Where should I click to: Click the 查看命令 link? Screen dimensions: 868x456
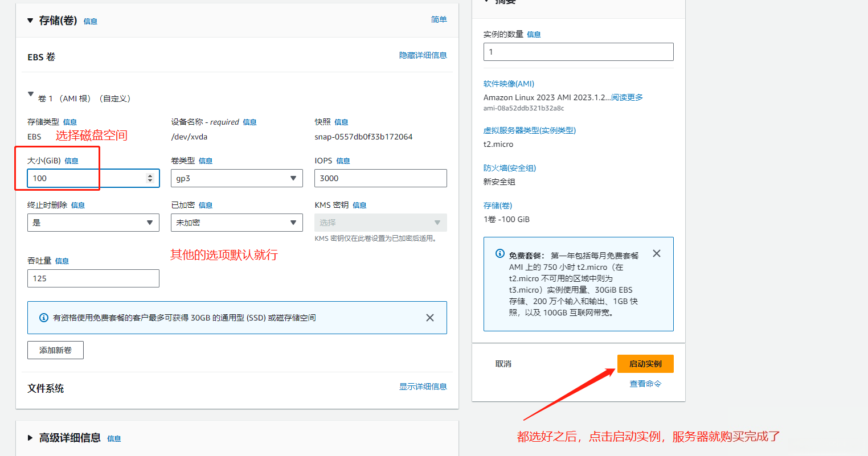[x=645, y=383]
